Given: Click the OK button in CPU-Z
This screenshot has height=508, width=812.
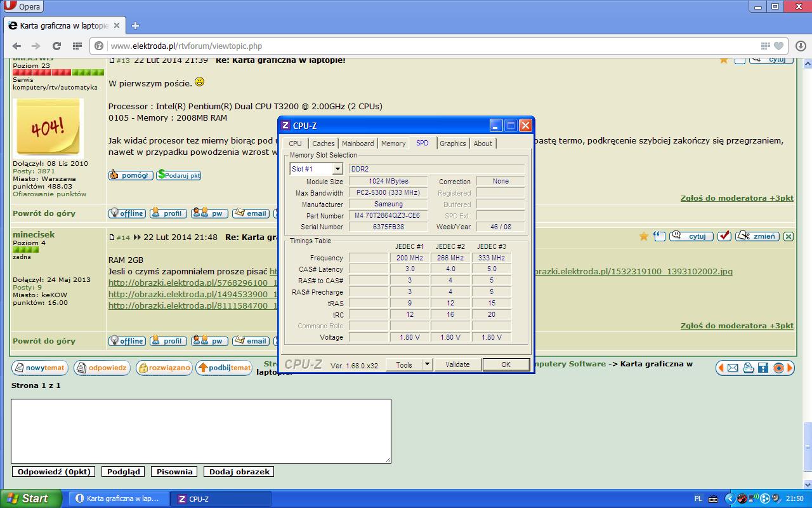Looking at the screenshot, I should pos(506,364).
